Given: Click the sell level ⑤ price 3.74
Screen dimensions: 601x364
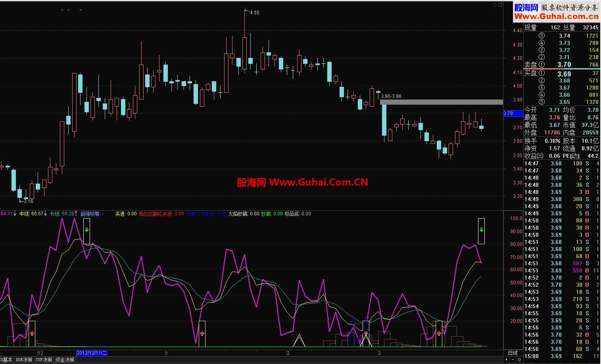Looking at the screenshot, I should coord(565,36).
